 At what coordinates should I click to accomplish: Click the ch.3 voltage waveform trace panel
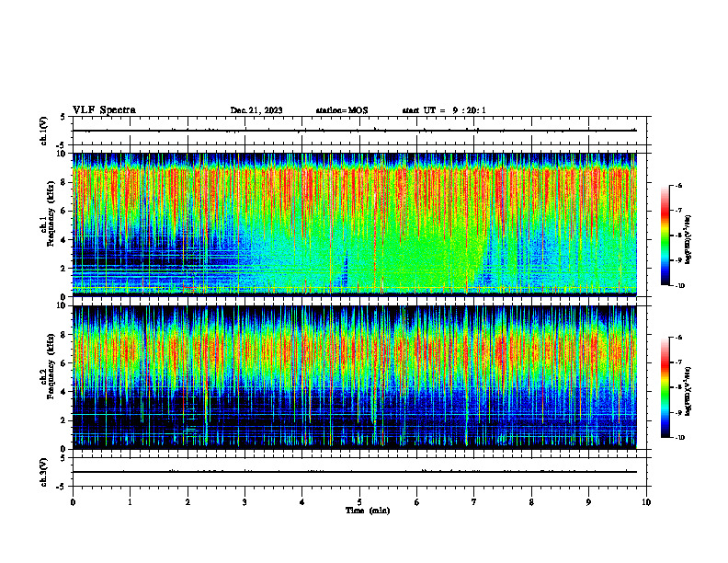pos(359,472)
